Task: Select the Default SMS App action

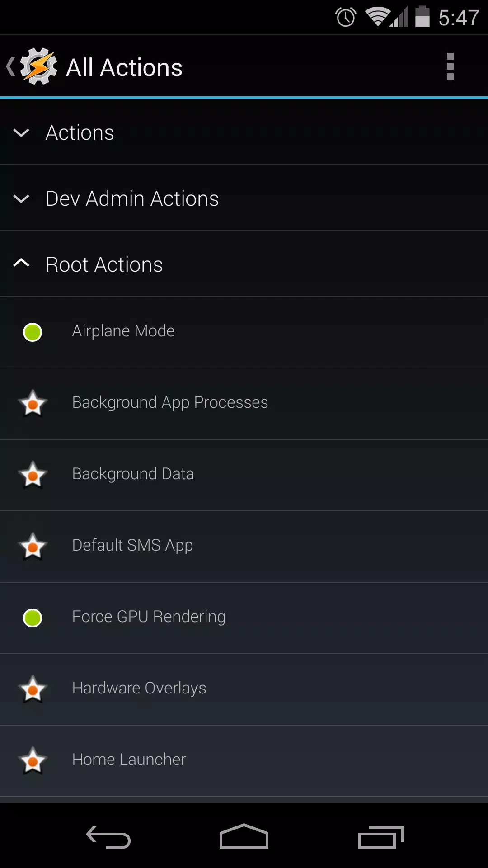Action: tap(244, 547)
